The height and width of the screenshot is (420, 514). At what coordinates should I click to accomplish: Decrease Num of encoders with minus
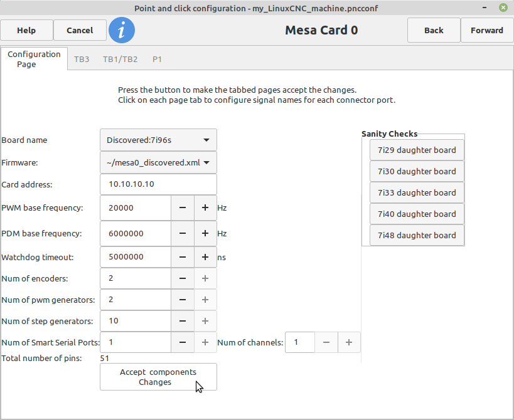pos(183,278)
